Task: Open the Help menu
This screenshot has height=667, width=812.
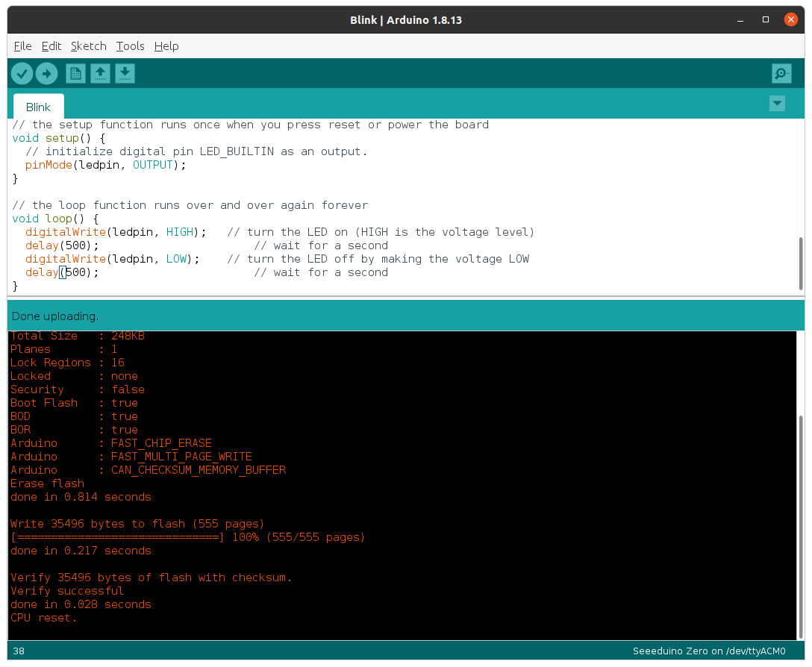Action: tap(166, 46)
